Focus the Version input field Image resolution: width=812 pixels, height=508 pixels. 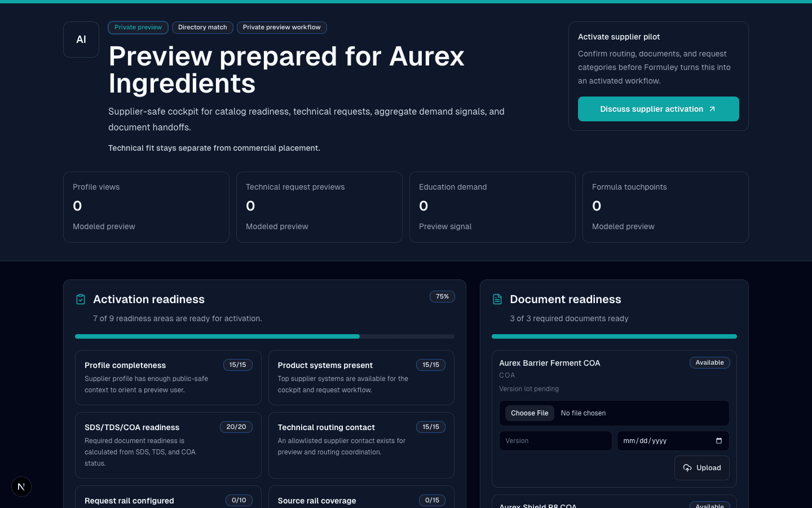pyautogui.click(x=555, y=441)
